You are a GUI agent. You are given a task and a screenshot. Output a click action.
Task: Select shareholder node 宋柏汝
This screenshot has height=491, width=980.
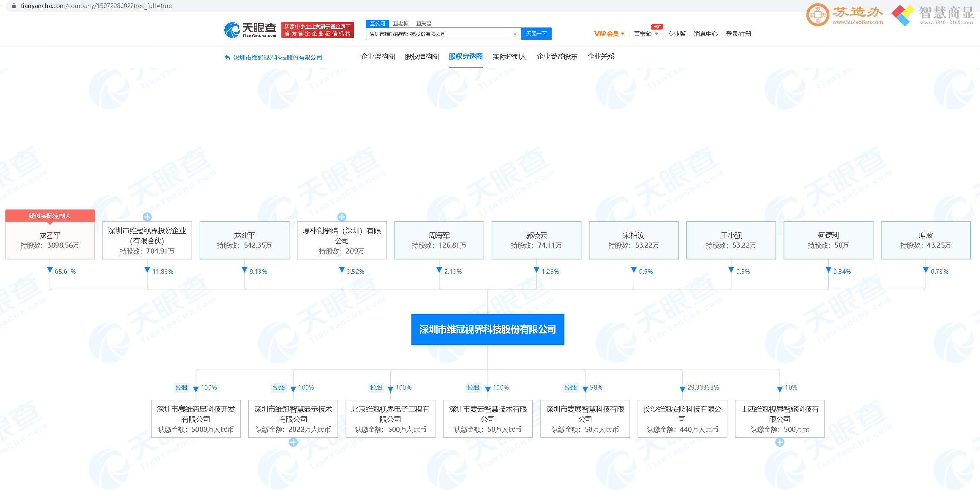(x=634, y=240)
